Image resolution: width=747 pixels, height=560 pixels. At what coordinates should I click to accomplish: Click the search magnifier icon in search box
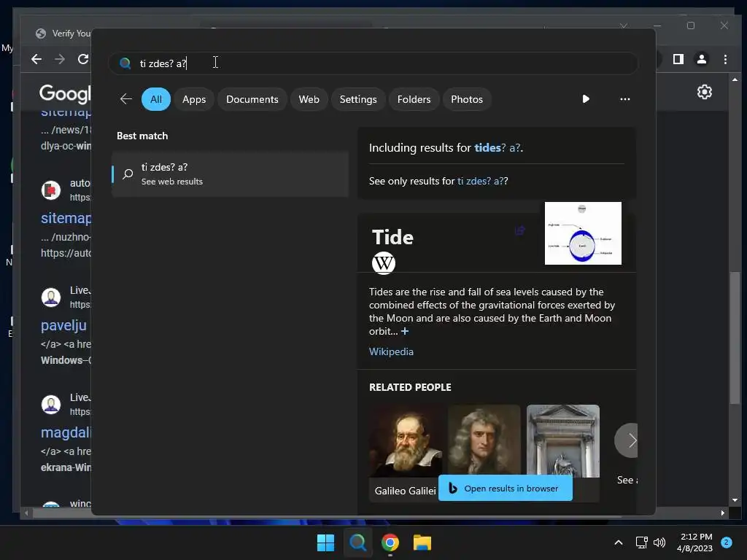point(125,63)
